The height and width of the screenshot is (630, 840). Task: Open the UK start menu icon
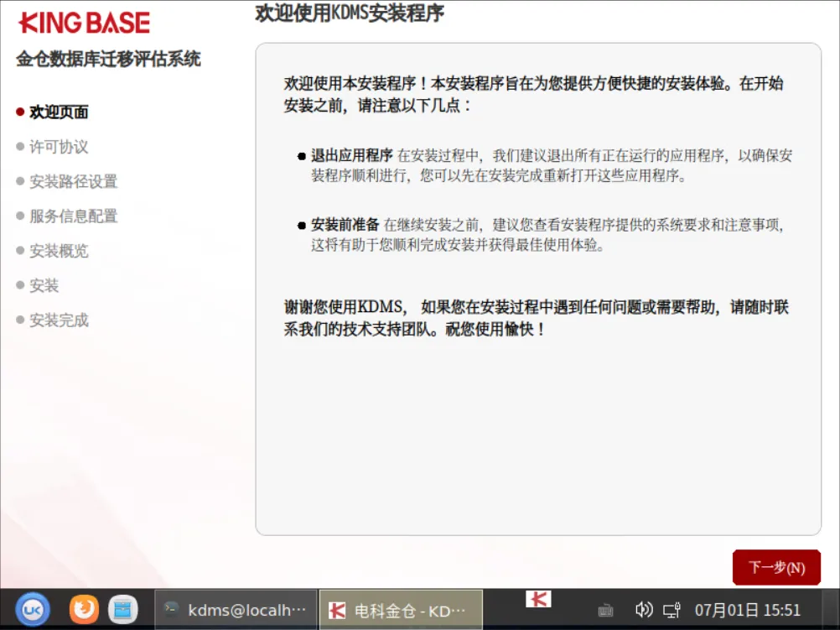pos(33,610)
